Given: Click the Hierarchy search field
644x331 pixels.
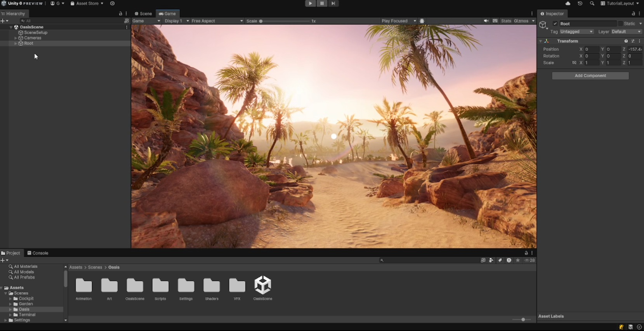Looking at the screenshot, I should click(71, 21).
